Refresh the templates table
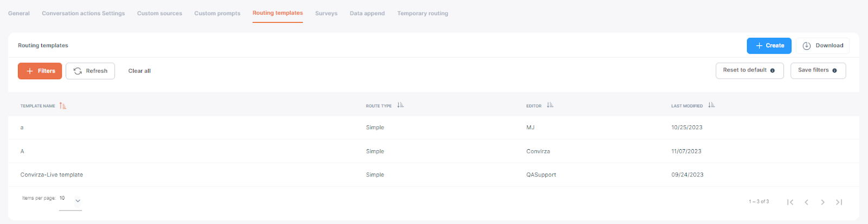 coord(90,71)
